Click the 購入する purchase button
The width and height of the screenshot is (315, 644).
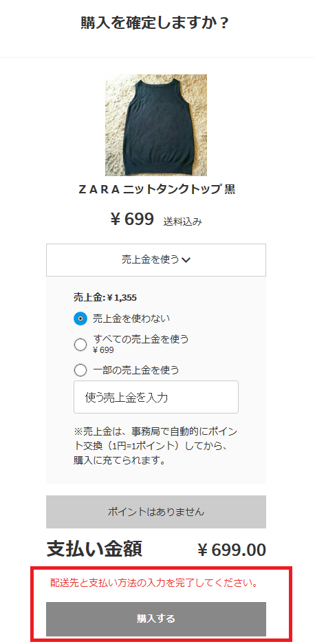(x=156, y=619)
